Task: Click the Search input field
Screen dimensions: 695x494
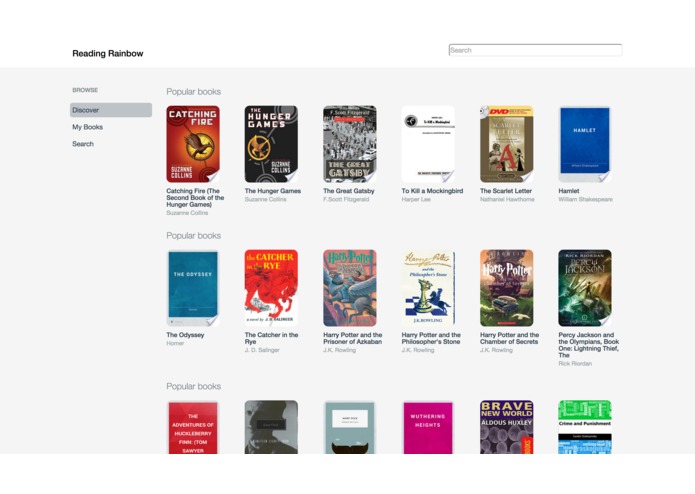Action: tap(535, 50)
